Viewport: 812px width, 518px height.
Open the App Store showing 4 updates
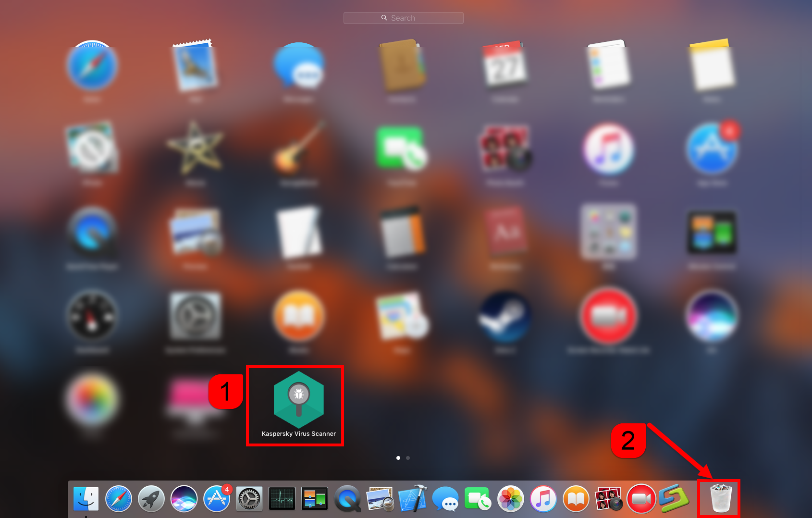coord(217,499)
